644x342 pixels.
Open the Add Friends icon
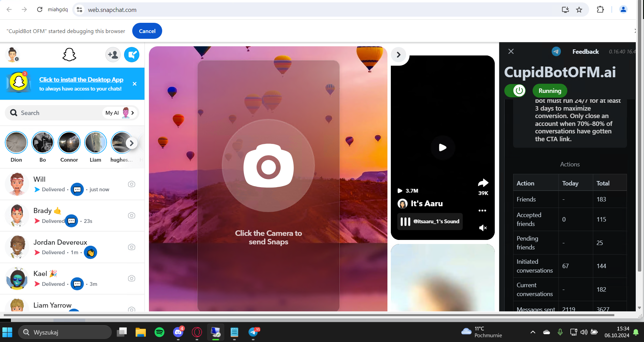(113, 55)
